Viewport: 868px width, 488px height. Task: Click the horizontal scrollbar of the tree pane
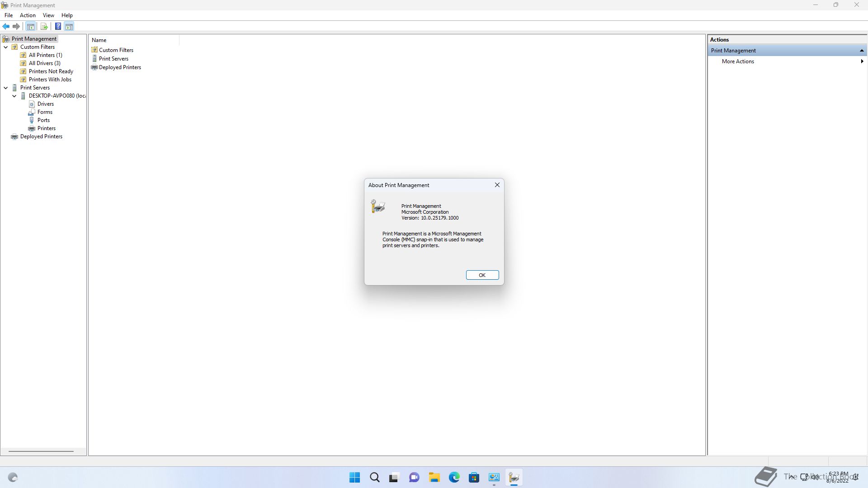[41, 451]
